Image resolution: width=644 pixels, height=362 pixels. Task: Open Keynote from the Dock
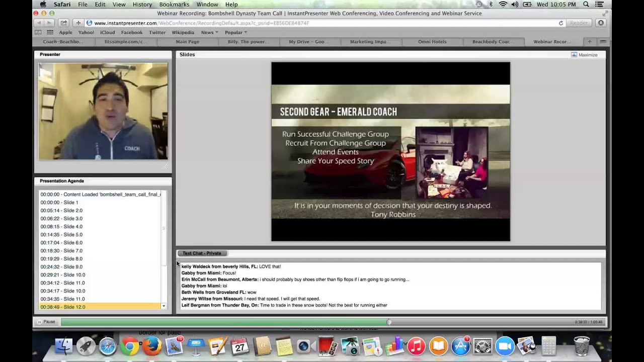(196, 346)
